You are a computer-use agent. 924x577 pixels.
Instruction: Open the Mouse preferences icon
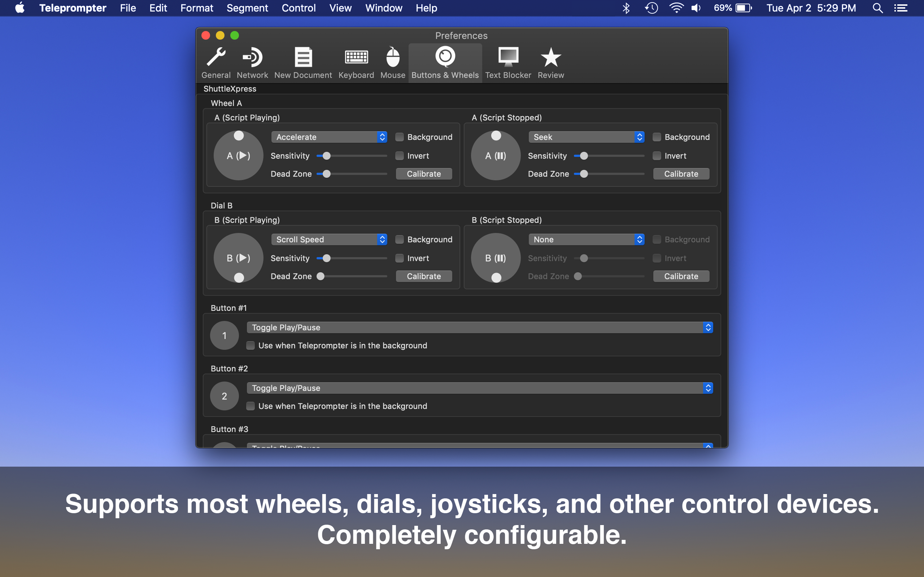[x=392, y=57]
